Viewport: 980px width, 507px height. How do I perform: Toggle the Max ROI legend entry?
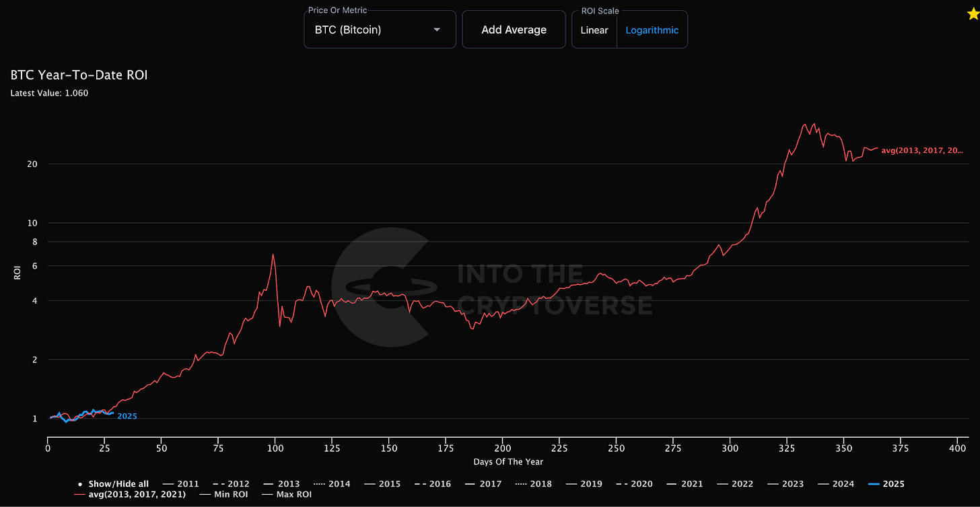[x=285, y=495]
